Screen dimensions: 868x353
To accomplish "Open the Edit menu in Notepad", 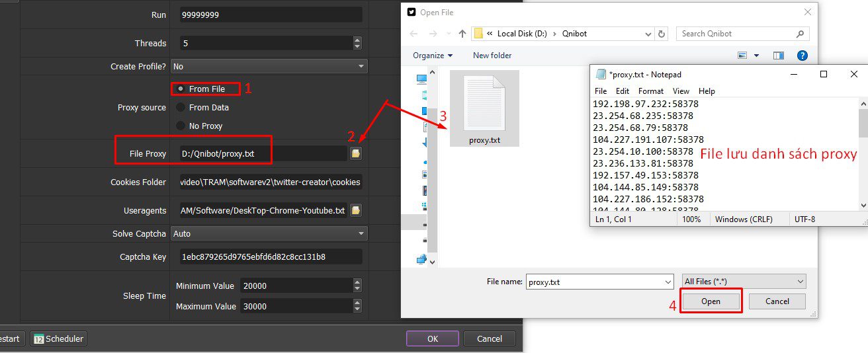I will (623, 91).
